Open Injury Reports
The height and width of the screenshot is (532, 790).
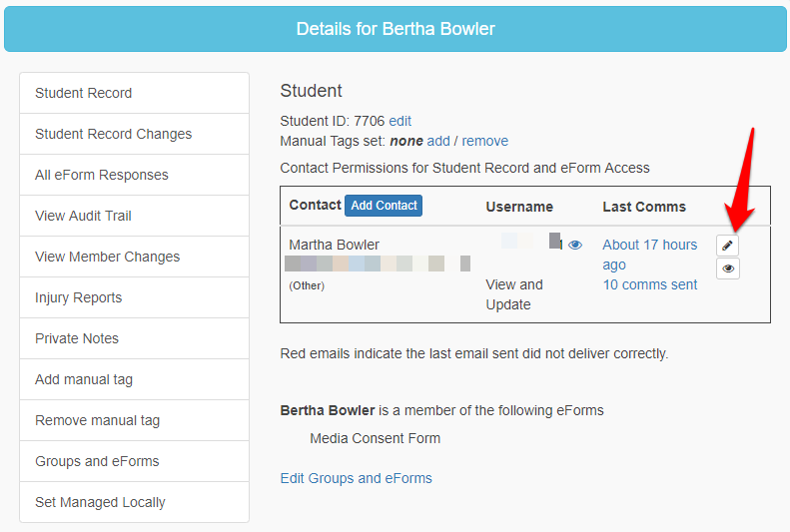(x=134, y=297)
